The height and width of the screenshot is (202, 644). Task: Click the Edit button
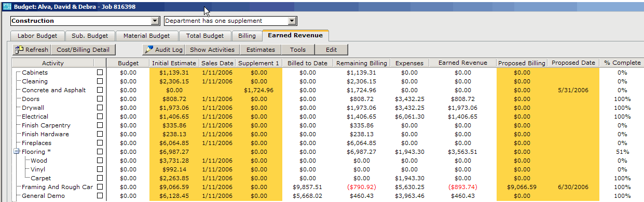coord(332,50)
